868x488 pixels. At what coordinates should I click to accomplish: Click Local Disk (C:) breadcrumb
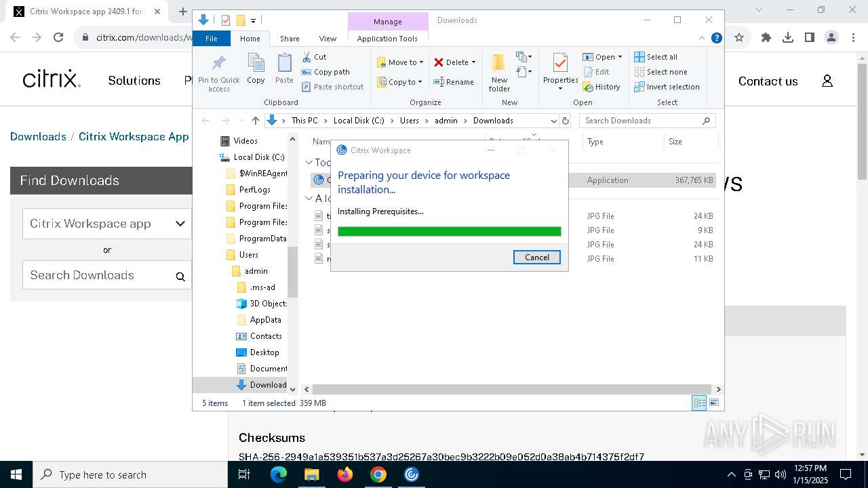click(x=359, y=121)
